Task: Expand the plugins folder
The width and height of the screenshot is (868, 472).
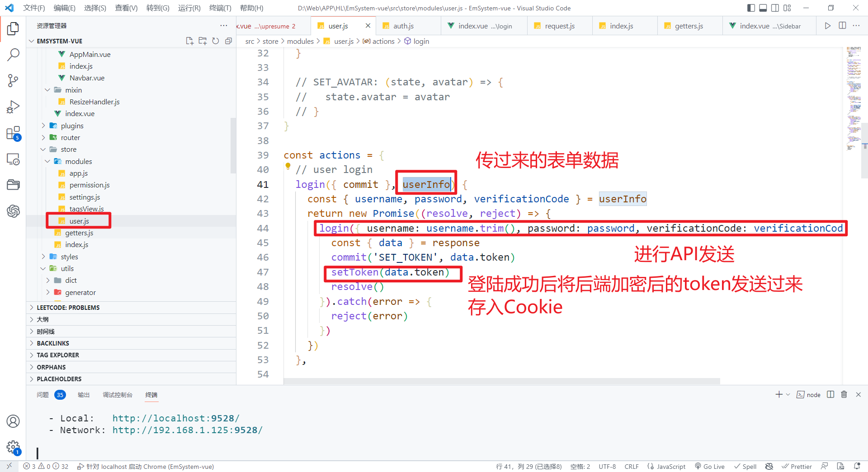Action: click(x=72, y=126)
